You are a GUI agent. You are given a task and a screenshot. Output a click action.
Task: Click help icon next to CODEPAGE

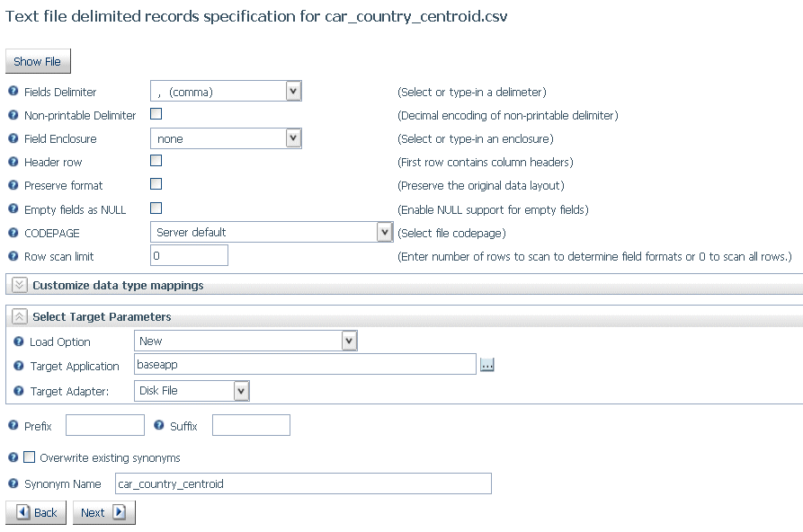click(x=13, y=233)
